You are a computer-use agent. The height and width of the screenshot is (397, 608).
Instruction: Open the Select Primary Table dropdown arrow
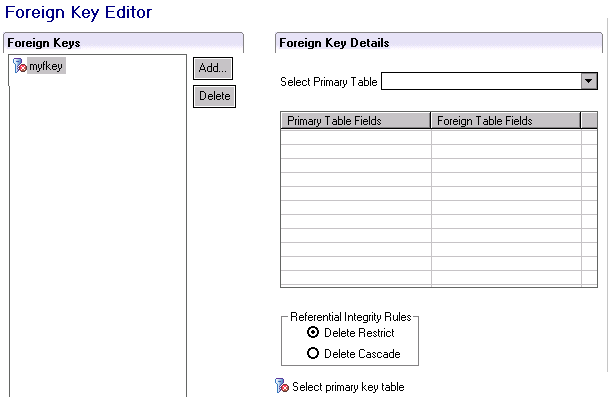tap(589, 81)
